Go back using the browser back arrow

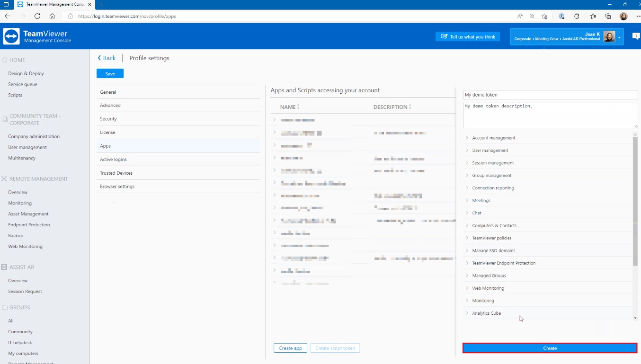[x=8, y=16]
